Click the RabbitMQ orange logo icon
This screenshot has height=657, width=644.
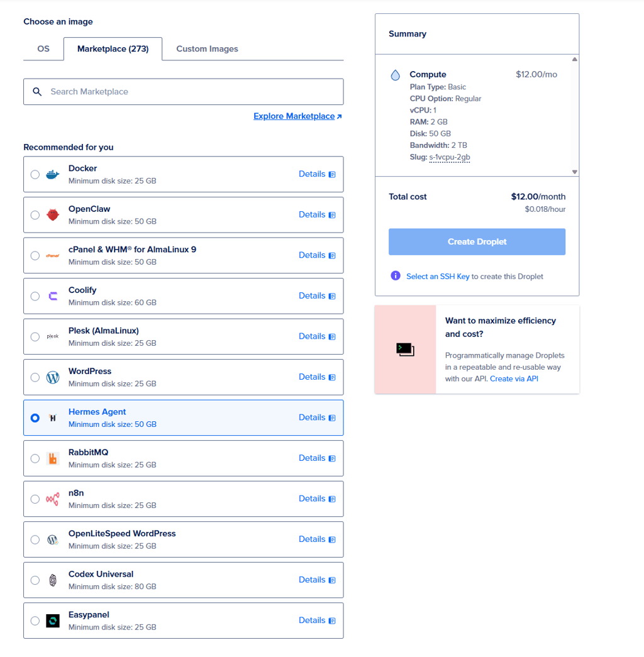pyautogui.click(x=52, y=458)
